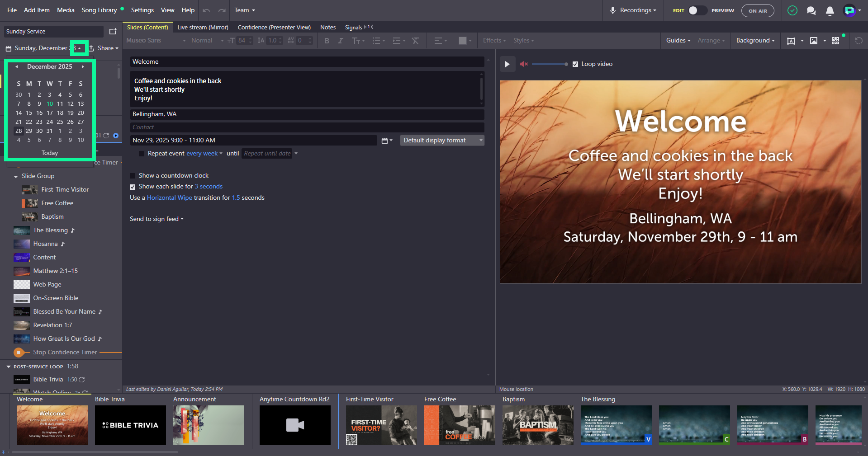Uncheck the Loop video checkbox
Viewport: 868px width, 456px height.
(575, 64)
